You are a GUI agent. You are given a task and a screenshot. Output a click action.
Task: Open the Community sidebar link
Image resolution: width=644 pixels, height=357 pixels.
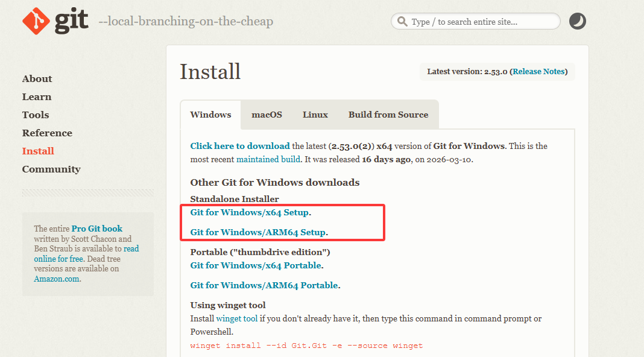51,169
